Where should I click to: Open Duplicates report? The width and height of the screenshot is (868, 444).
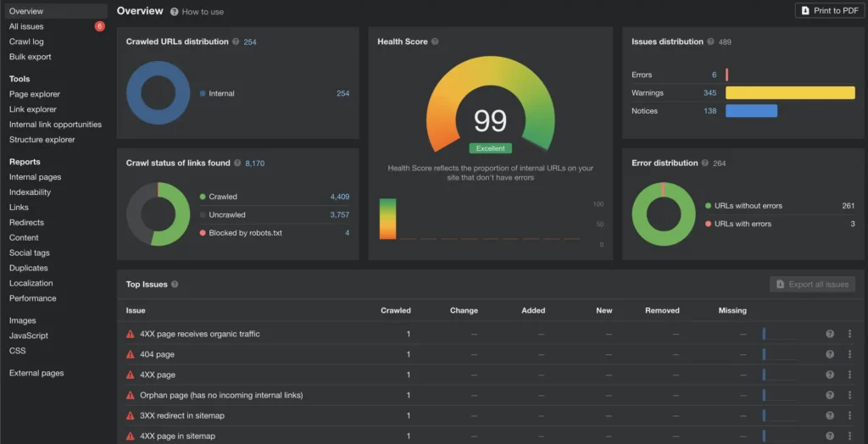coord(29,268)
